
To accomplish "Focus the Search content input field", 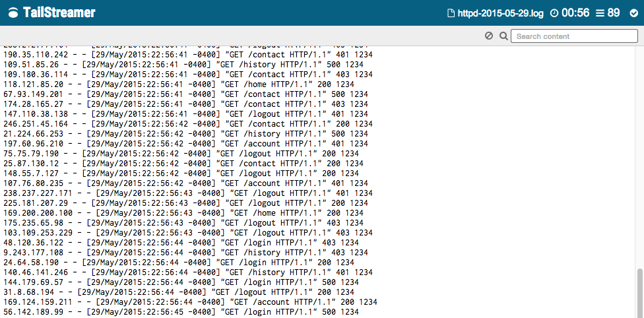I will click(574, 36).
